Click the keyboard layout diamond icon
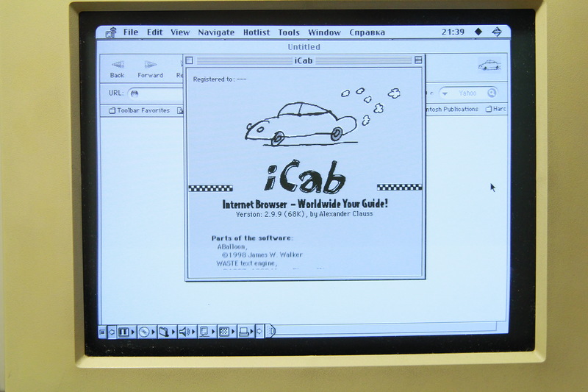 (478, 32)
